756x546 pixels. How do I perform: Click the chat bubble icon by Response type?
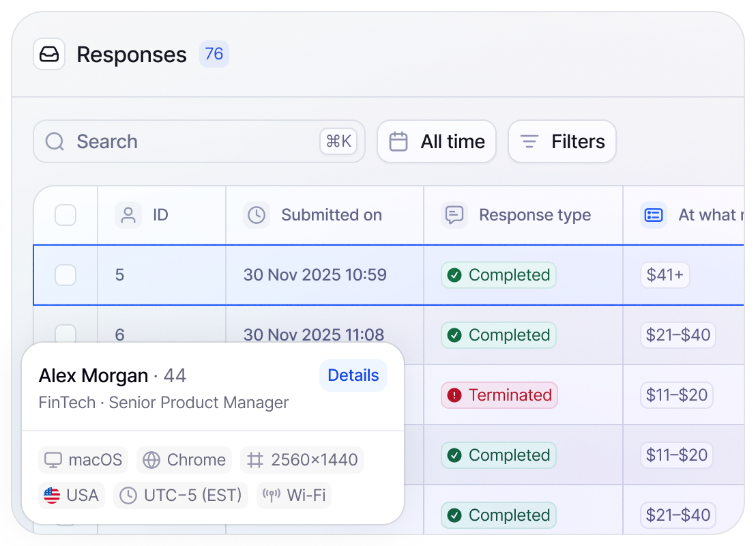454,215
